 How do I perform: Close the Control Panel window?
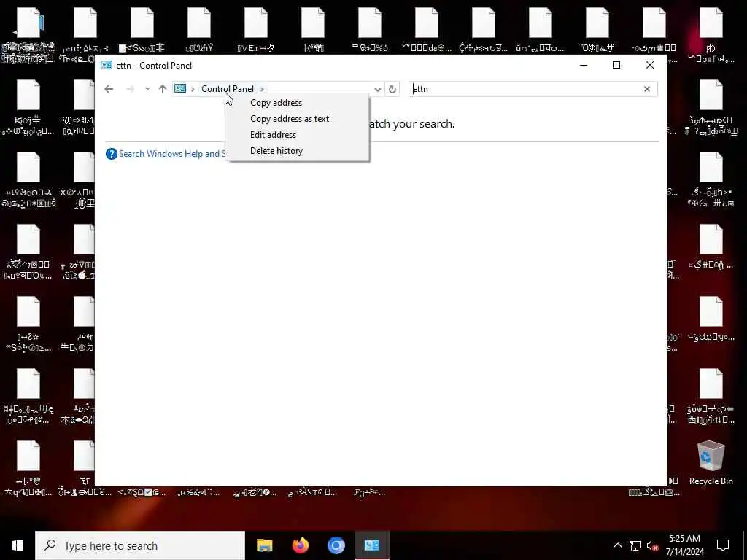point(650,65)
